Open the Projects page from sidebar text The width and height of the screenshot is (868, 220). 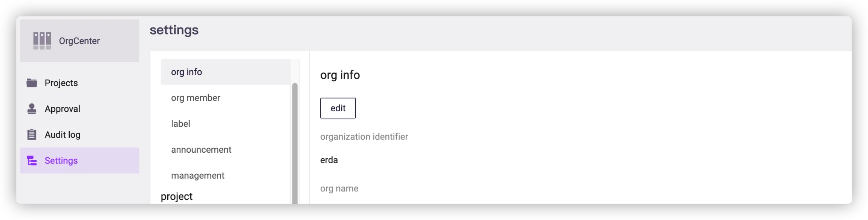coord(61,83)
